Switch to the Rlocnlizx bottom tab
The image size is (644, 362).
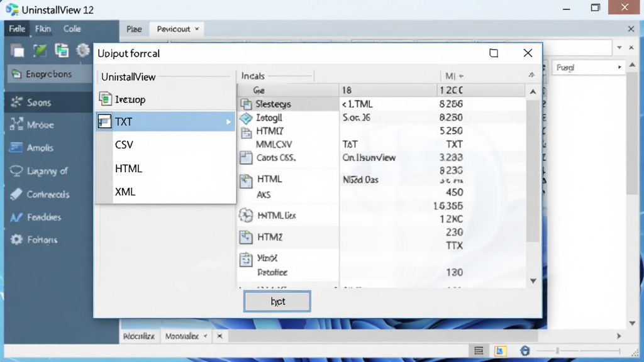[139, 336]
